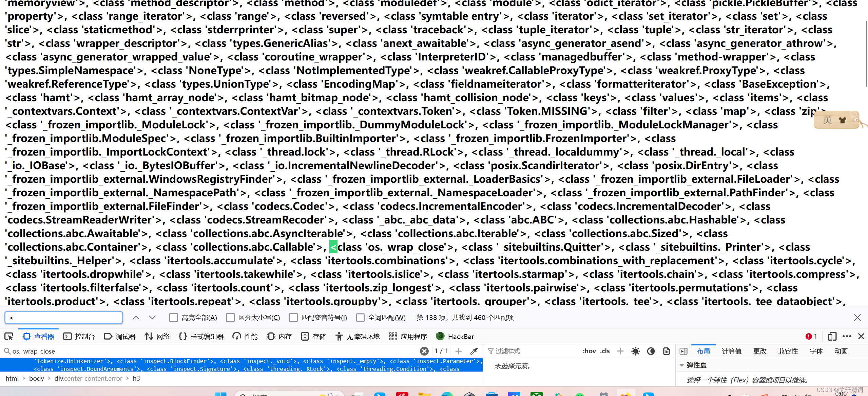This screenshot has height=396, width=868.
Task: Toggle dark color scheme simulation icon
Action: (651, 351)
